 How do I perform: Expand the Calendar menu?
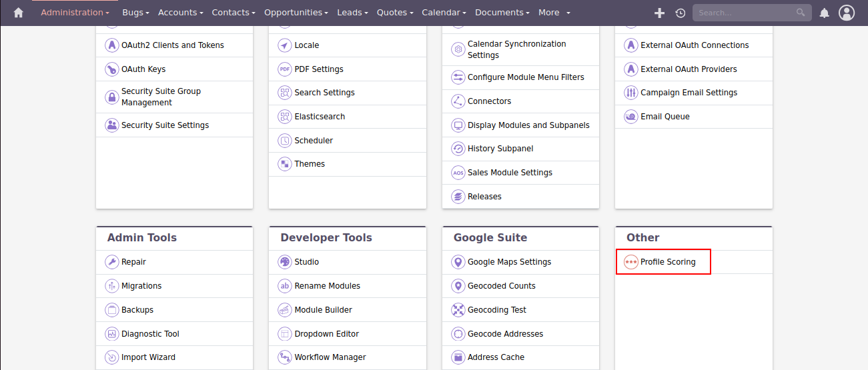pos(444,13)
